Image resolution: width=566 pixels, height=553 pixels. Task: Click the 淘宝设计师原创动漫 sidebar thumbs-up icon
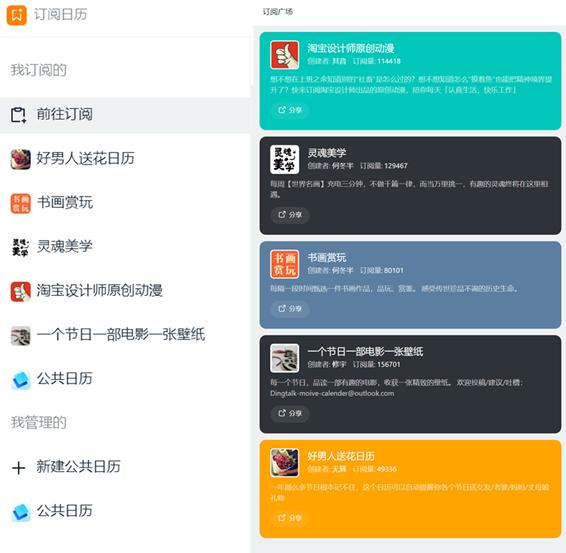point(21,291)
